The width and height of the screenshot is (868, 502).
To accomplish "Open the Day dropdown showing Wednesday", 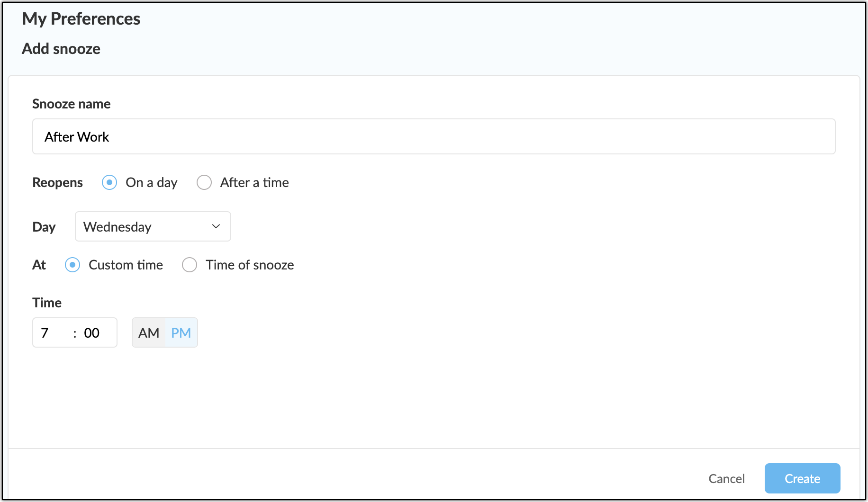I will [x=153, y=226].
